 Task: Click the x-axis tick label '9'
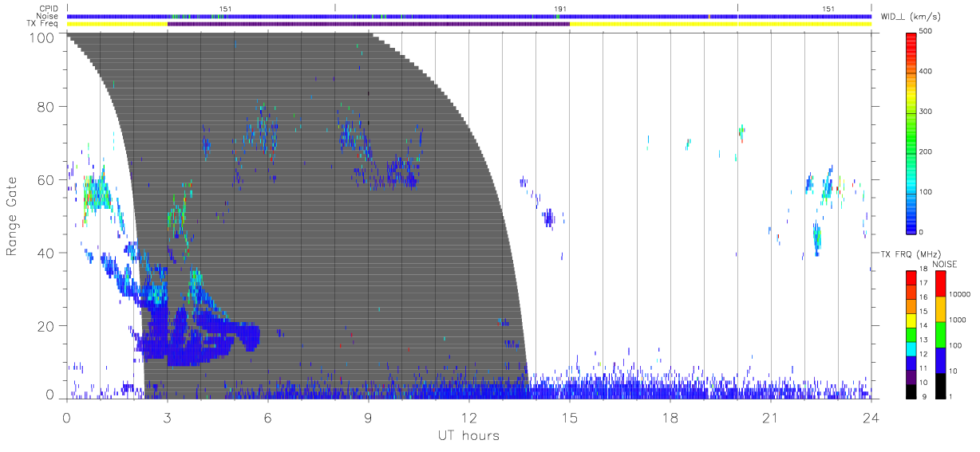tap(369, 417)
